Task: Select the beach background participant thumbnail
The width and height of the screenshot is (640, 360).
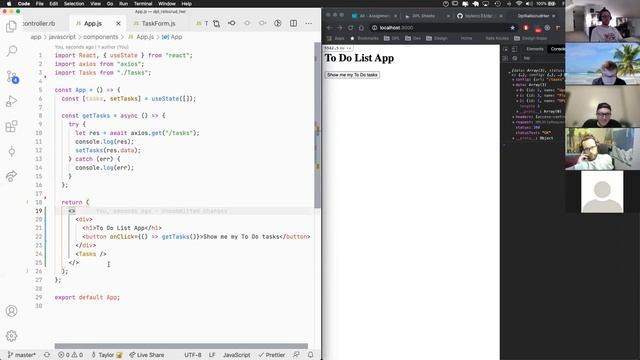Action: (x=602, y=64)
